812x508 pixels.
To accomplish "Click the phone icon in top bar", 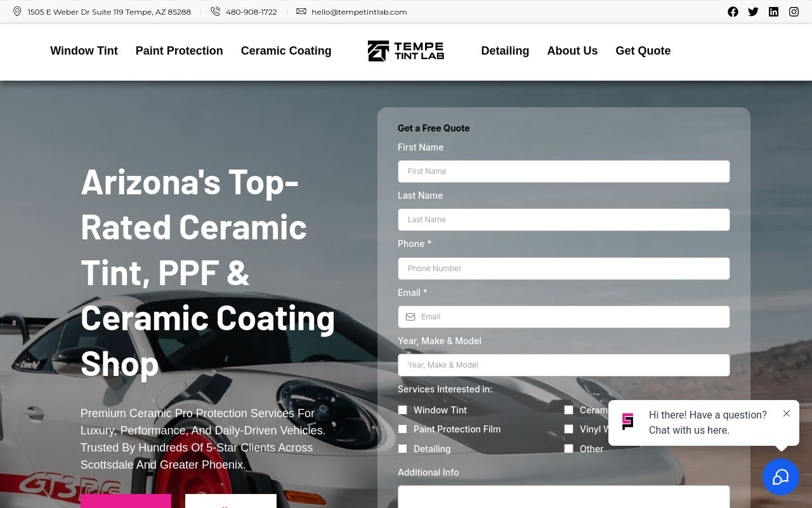I will pos(216,11).
